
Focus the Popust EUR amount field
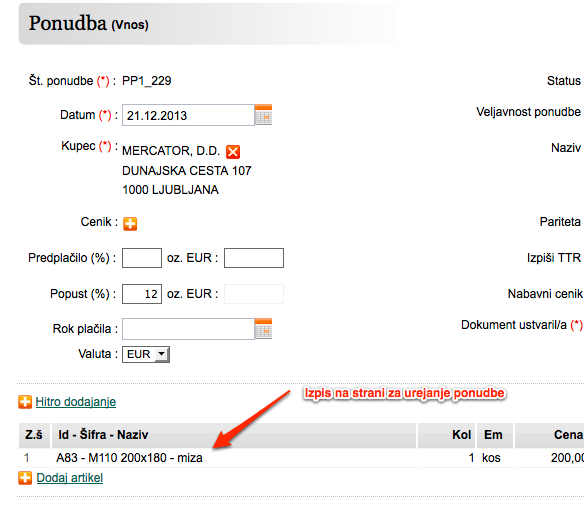click(x=254, y=294)
